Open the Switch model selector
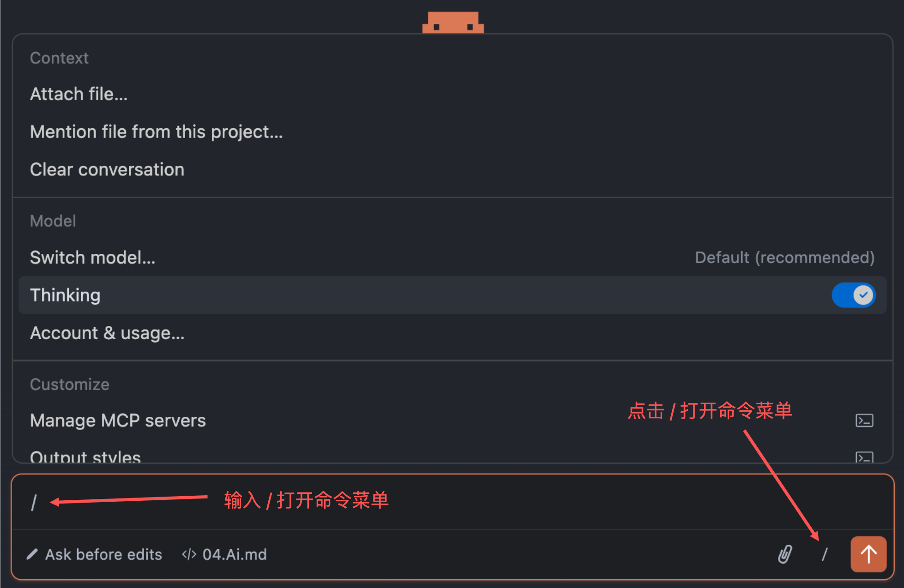Image resolution: width=904 pixels, height=588 pixels. tap(93, 258)
